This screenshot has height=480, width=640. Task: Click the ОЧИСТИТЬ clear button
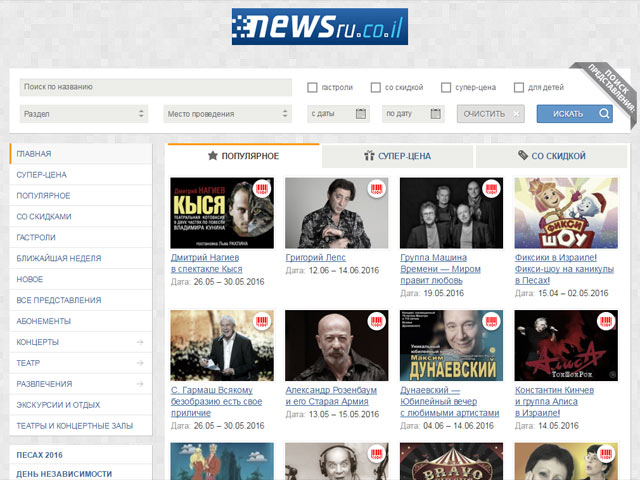click(x=491, y=114)
